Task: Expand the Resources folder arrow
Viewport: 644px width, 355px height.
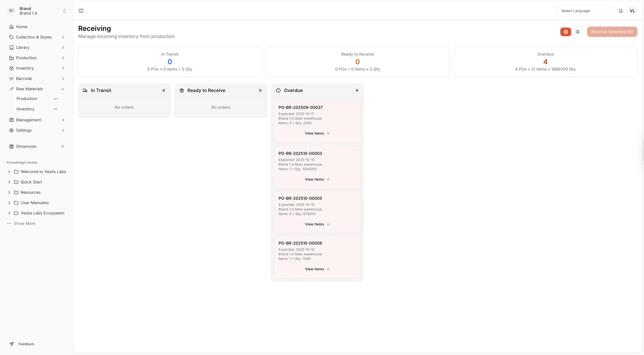Action: (9, 192)
